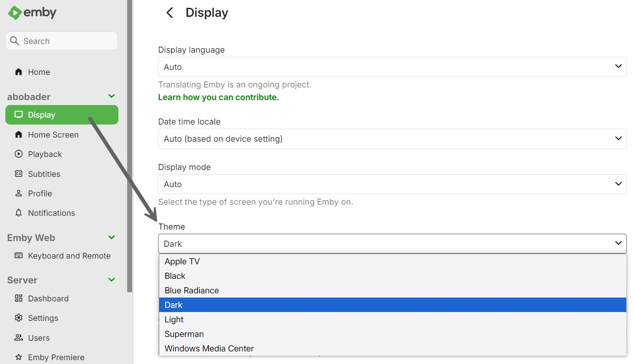Open Emby Premiere via its star icon
Viewport: 634px width, 364px height.
pos(18,357)
